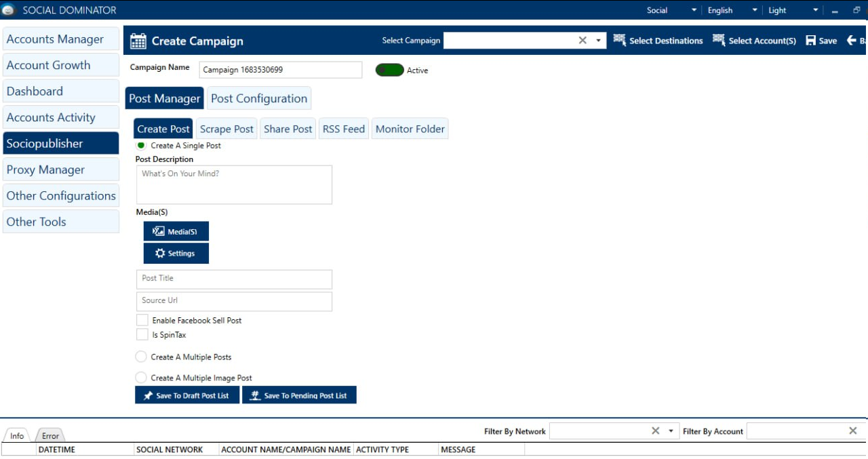Open the Monitor Folder tab

click(410, 129)
